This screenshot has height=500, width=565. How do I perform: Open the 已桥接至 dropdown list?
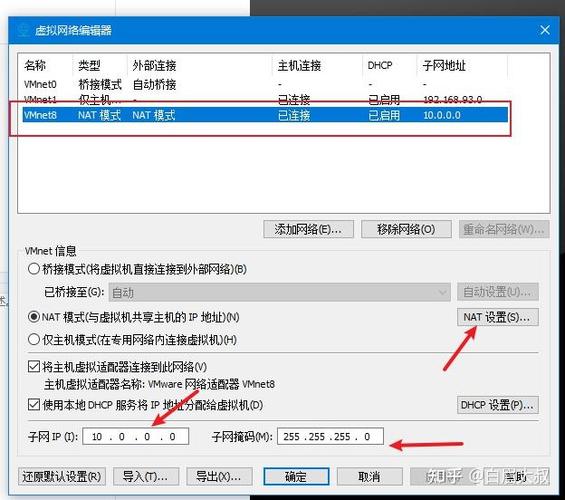(279, 292)
